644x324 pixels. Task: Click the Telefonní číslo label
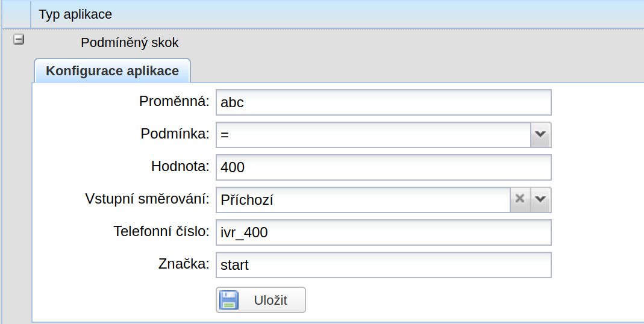point(161,231)
